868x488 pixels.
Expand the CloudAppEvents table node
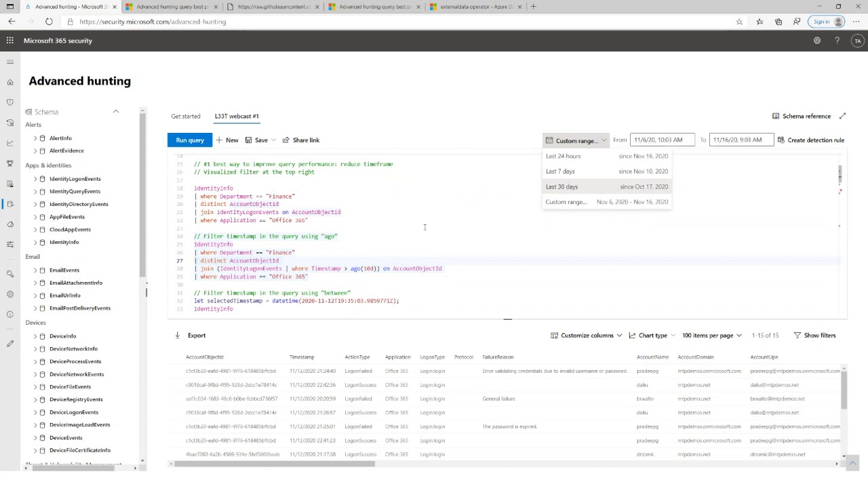point(35,230)
